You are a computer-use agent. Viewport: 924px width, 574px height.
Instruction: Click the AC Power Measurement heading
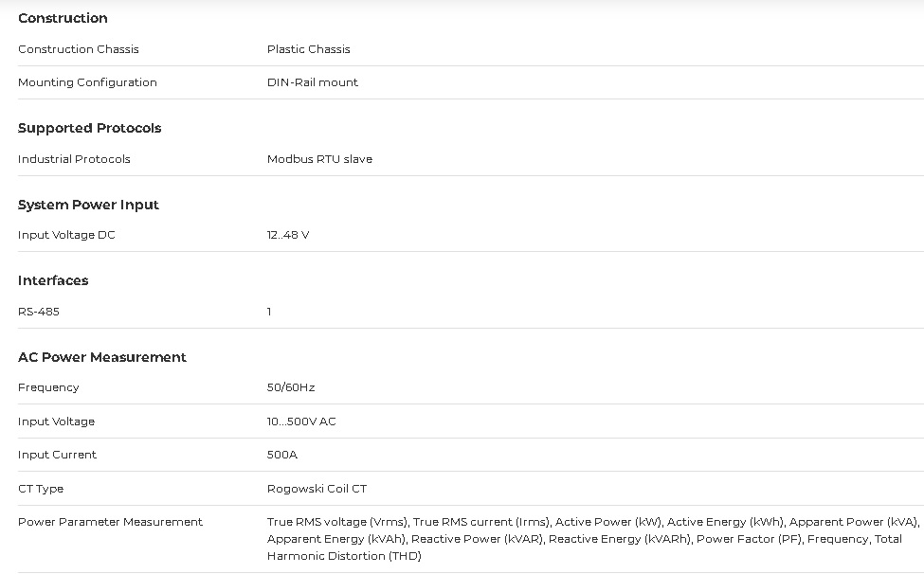pos(102,357)
